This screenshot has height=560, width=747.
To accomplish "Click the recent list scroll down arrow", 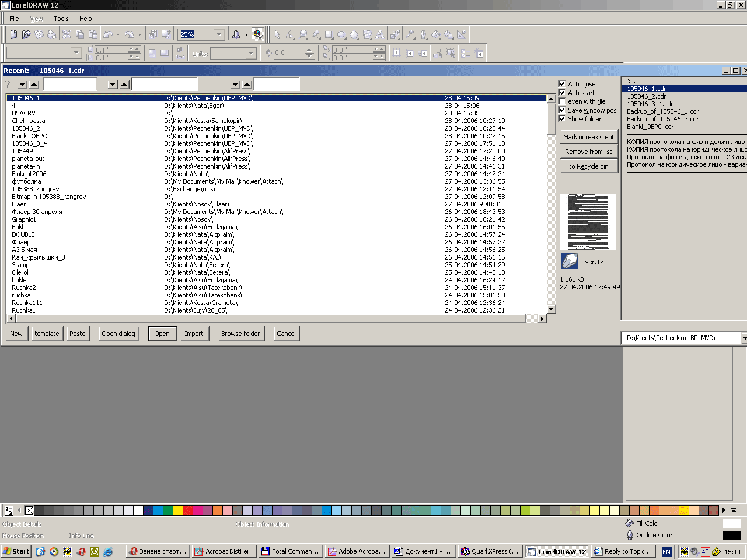I will click(551, 309).
